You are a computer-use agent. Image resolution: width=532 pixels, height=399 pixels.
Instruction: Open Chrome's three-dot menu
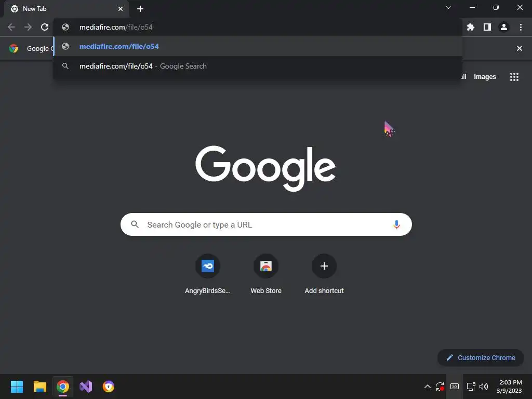coord(521,27)
